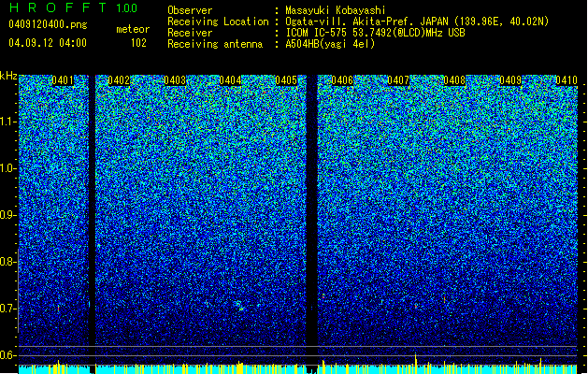Screen dimensions: 588x374
Task: Click the 1.1 kHz axis tick label
Action: (8, 122)
